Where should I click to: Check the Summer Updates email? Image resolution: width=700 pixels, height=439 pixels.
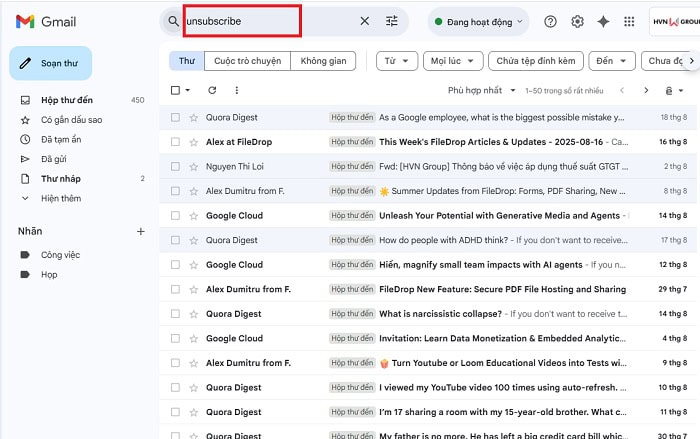(175, 191)
